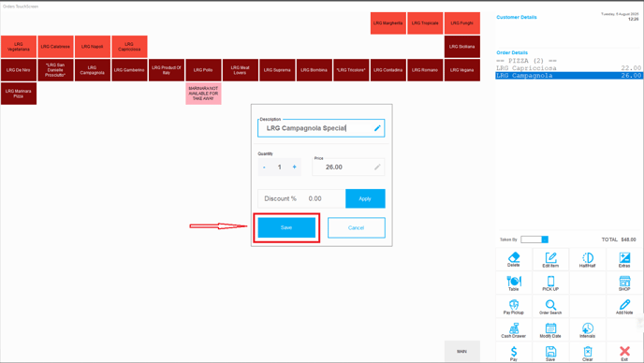Click the blue Save button in dialog
Image resolution: width=644 pixels, height=363 pixels.
pos(286,227)
